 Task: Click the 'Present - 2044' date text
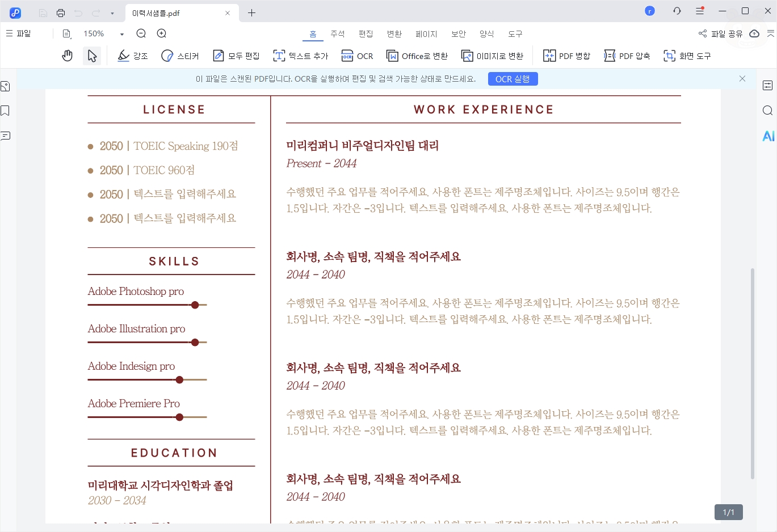pyautogui.click(x=321, y=163)
